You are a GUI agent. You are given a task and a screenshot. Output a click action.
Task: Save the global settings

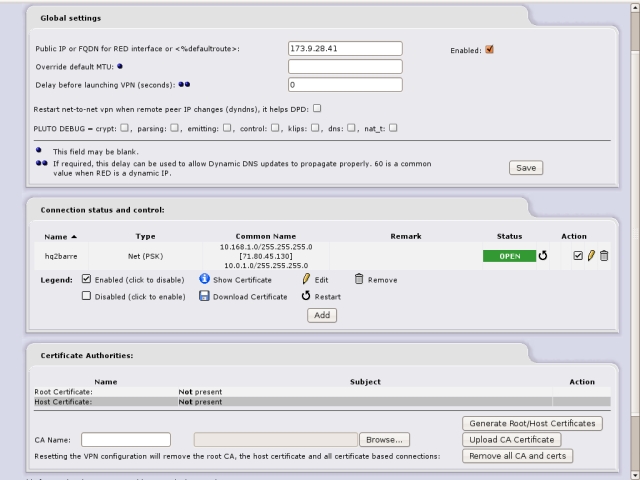tap(525, 168)
